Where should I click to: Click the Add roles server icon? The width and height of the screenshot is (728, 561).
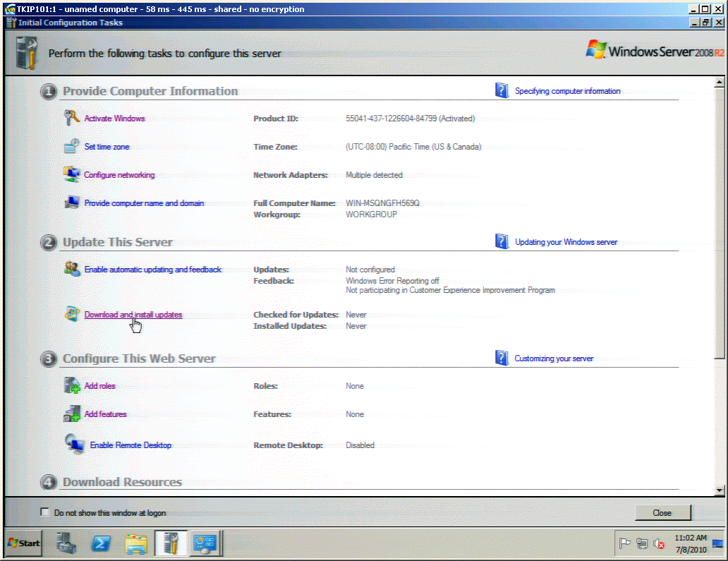point(72,385)
